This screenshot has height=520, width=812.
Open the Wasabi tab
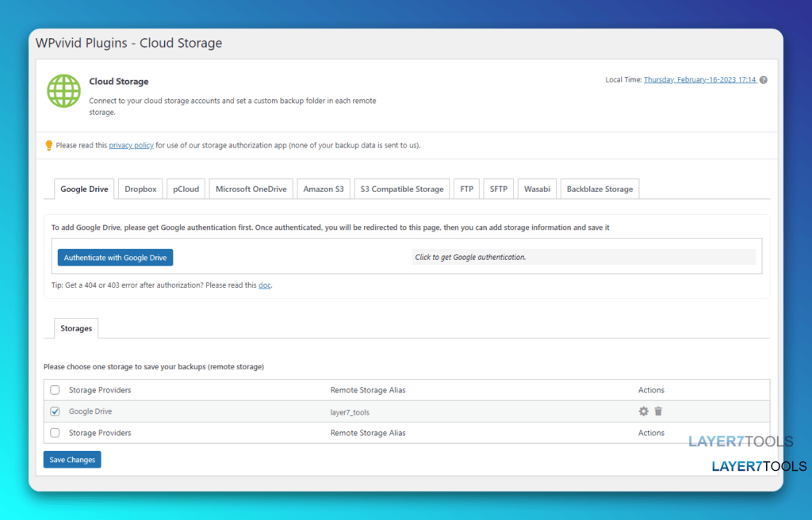(x=537, y=189)
